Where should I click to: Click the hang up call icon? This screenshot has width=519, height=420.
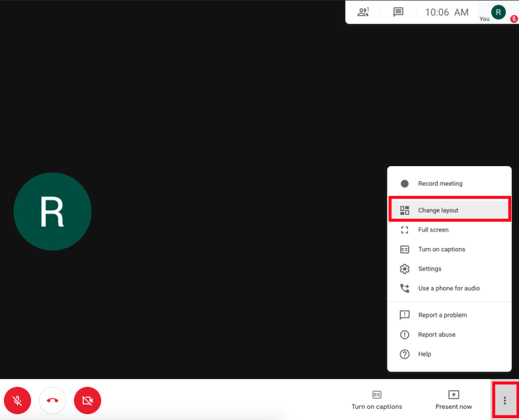(x=53, y=401)
